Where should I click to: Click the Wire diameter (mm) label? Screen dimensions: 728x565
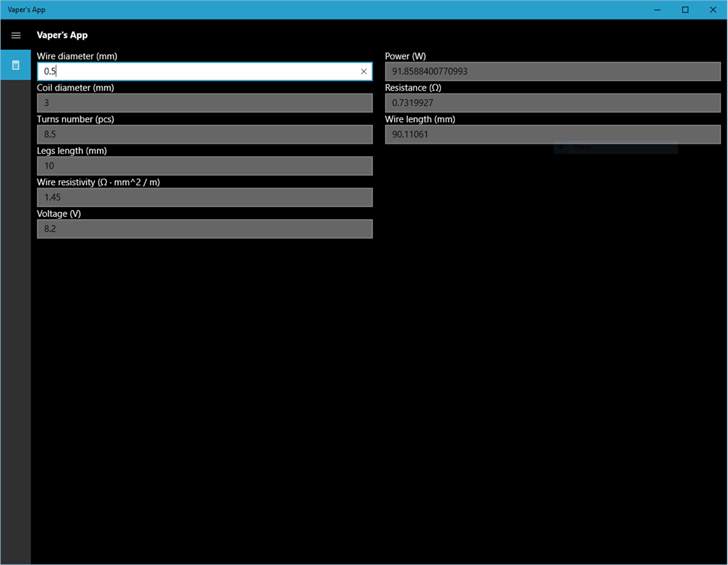[x=77, y=56]
